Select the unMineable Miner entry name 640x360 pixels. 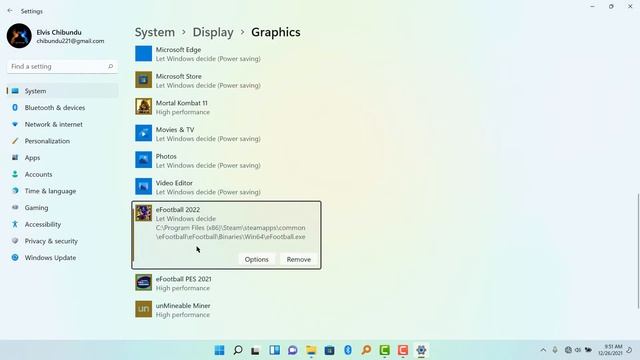coord(183,306)
